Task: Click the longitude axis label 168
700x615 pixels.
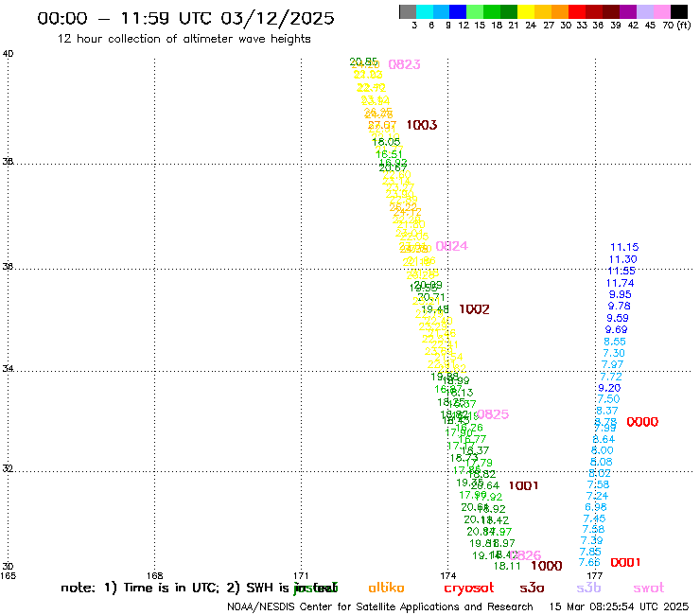Action: (155, 576)
